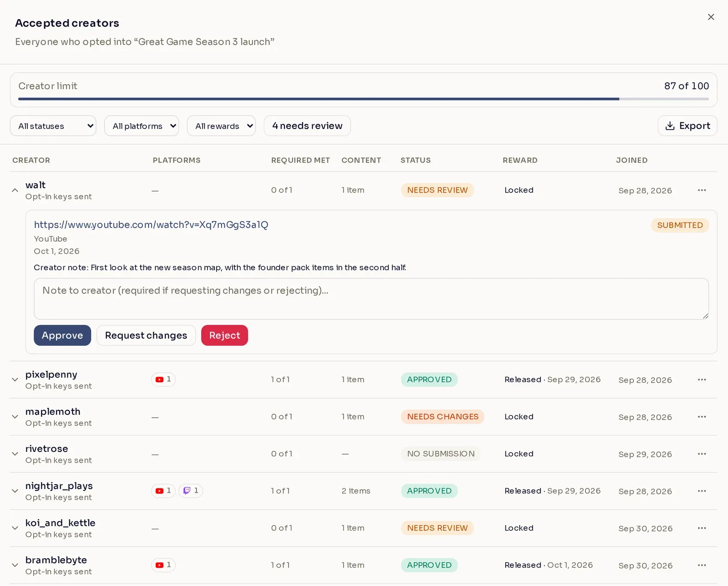Click the creator name pixelpenny
Screen dimensions: 728x586
(51, 374)
